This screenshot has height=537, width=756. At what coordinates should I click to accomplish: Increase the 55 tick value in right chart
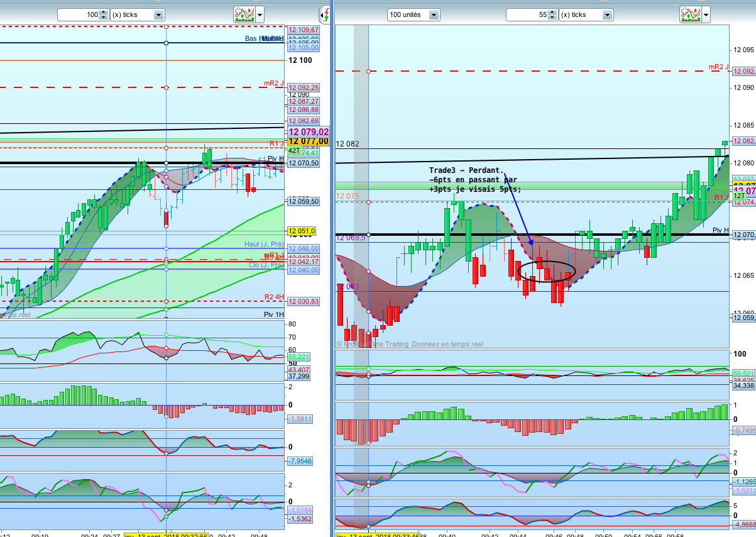pos(552,12)
